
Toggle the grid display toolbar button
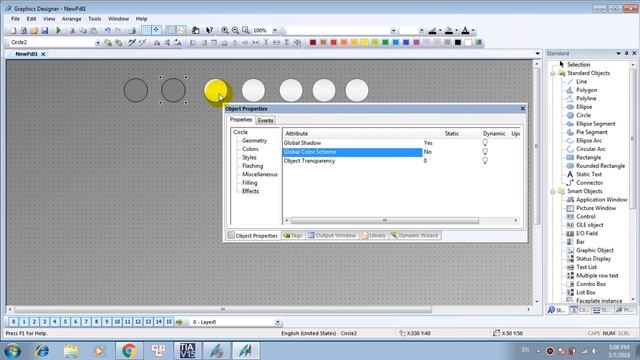coord(146,31)
